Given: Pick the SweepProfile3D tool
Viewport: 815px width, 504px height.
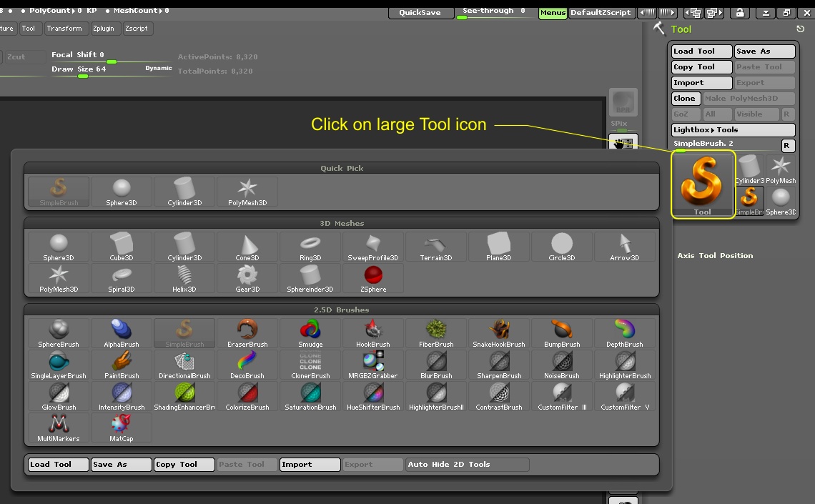Looking at the screenshot, I should click(x=373, y=247).
